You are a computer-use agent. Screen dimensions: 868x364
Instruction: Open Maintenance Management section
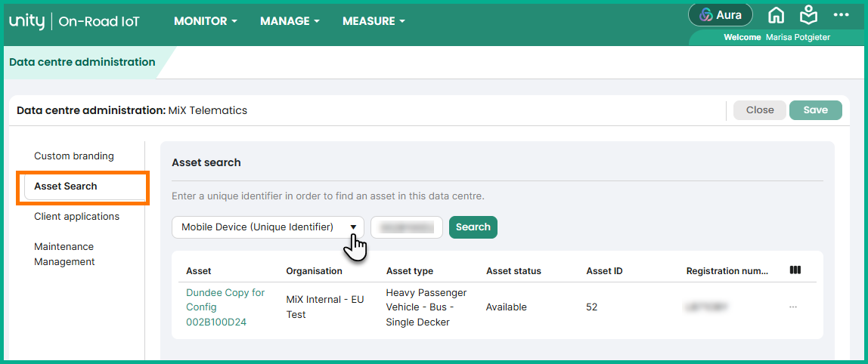64,254
